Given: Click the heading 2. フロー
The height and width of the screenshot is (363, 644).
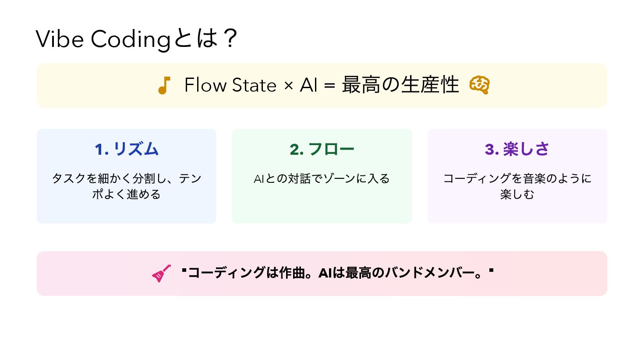Looking at the screenshot, I should click(322, 149).
